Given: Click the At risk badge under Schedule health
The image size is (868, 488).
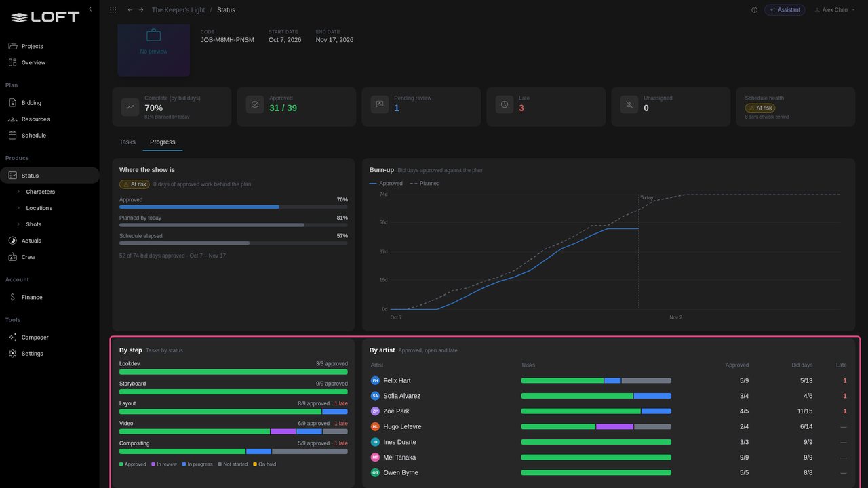Looking at the screenshot, I should 760,108.
